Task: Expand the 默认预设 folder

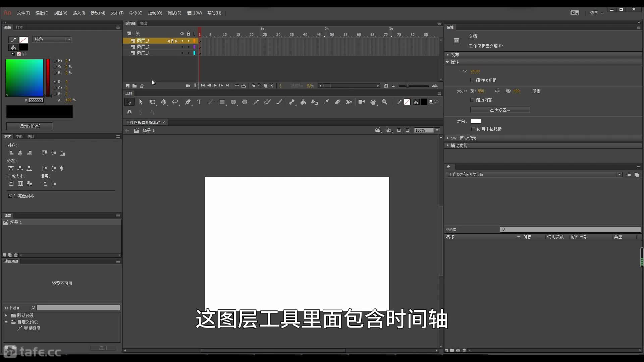Action: (x=6, y=315)
